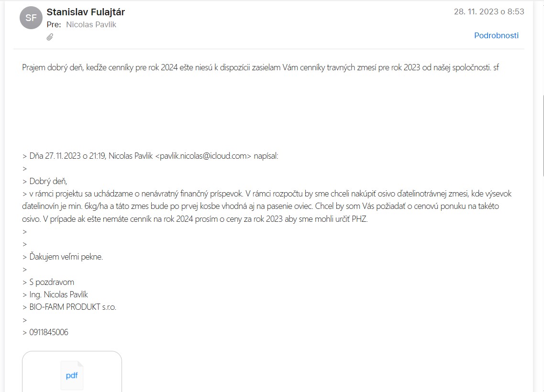Click the quoted greeting "Dobrý deň,"
This screenshot has height=392, width=544.
[x=48, y=181]
